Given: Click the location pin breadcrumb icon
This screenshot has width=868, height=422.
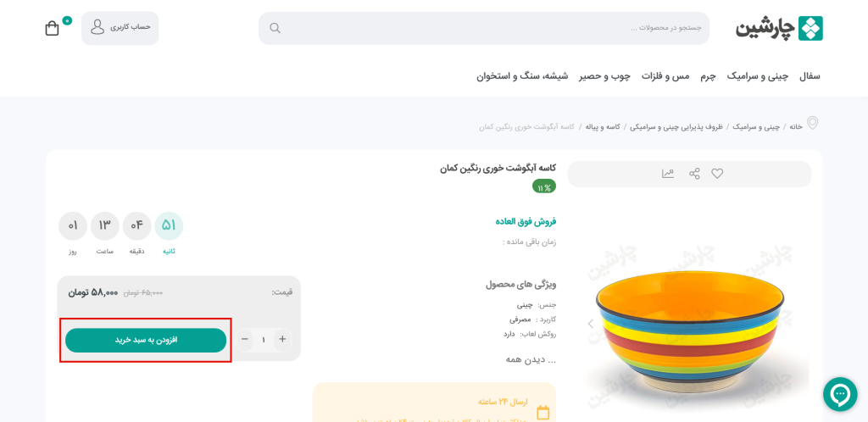Looking at the screenshot, I should point(812,123).
